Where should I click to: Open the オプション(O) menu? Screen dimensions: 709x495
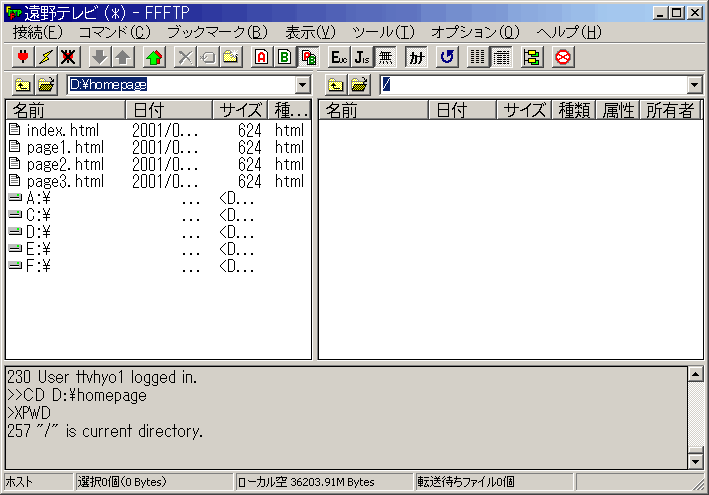475,32
